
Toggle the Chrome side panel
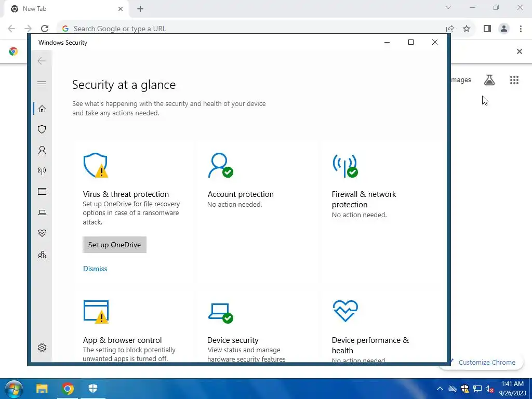click(487, 29)
